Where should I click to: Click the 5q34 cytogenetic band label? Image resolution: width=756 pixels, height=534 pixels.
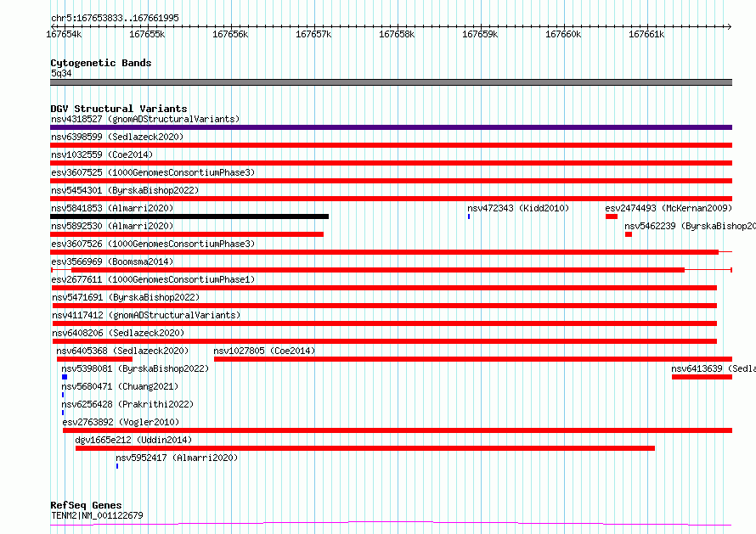click(61, 73)
